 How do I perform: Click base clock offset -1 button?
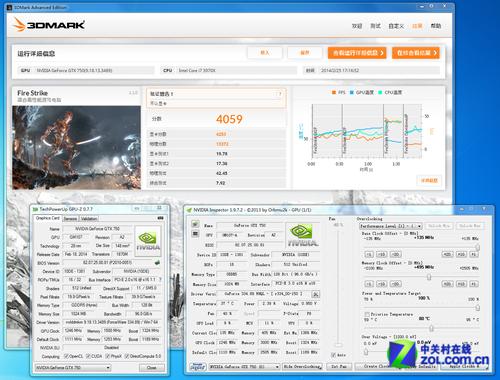click(369, 254)
